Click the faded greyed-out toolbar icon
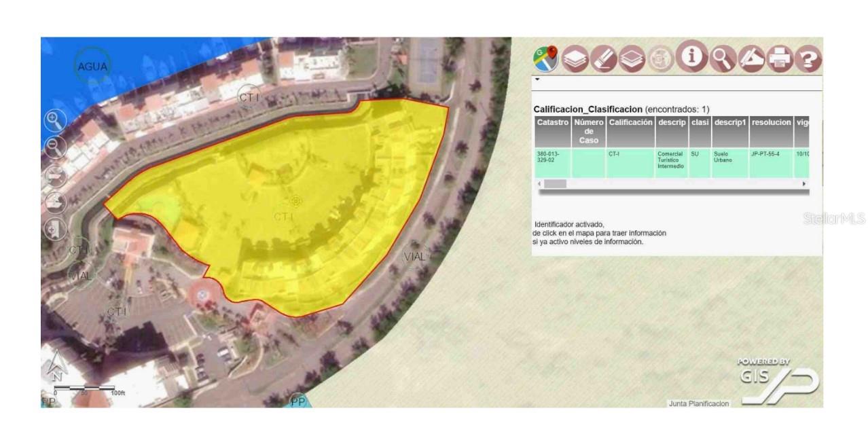The image size is (868, 436). (x=661, y=60)
